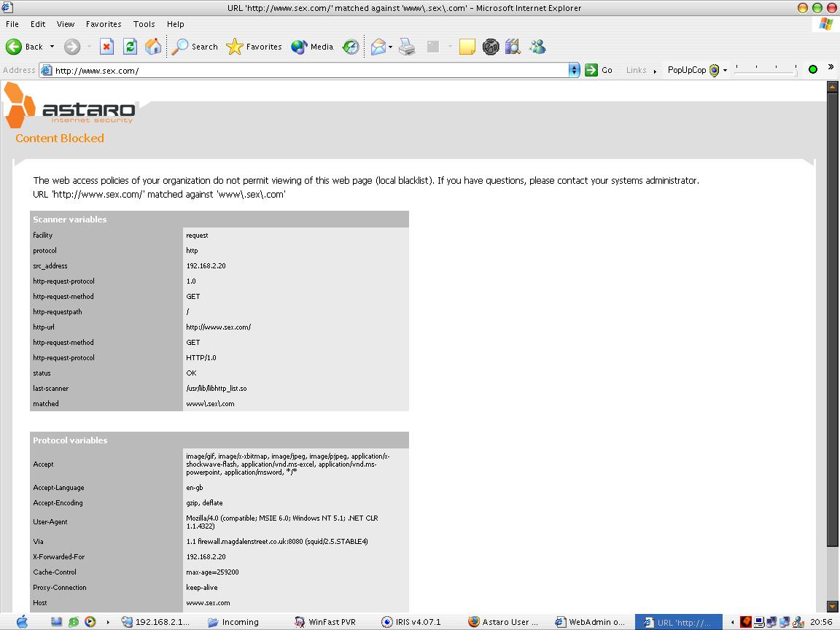Show the browsing History pane
The height and width of the screenshot is (630, 840).
pyautogui.click(x=351, y=47)
